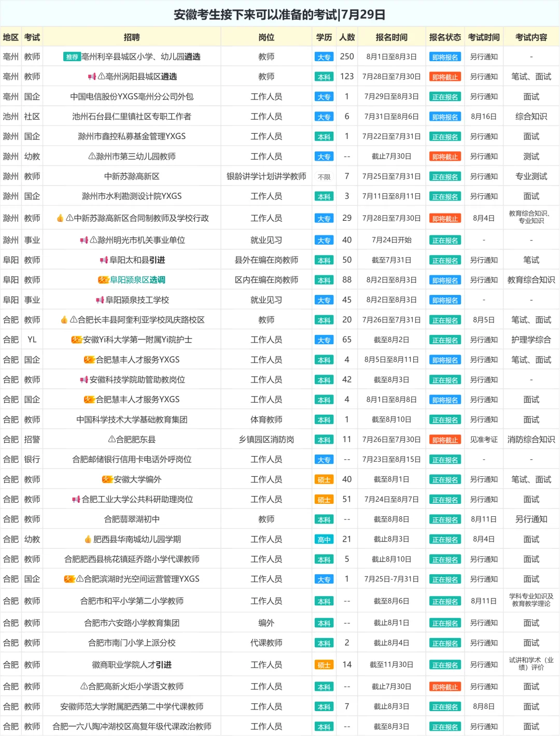Click the hot badge icon before 安徽Yi科大学第一附属Yi院护士

pos(77,340)
